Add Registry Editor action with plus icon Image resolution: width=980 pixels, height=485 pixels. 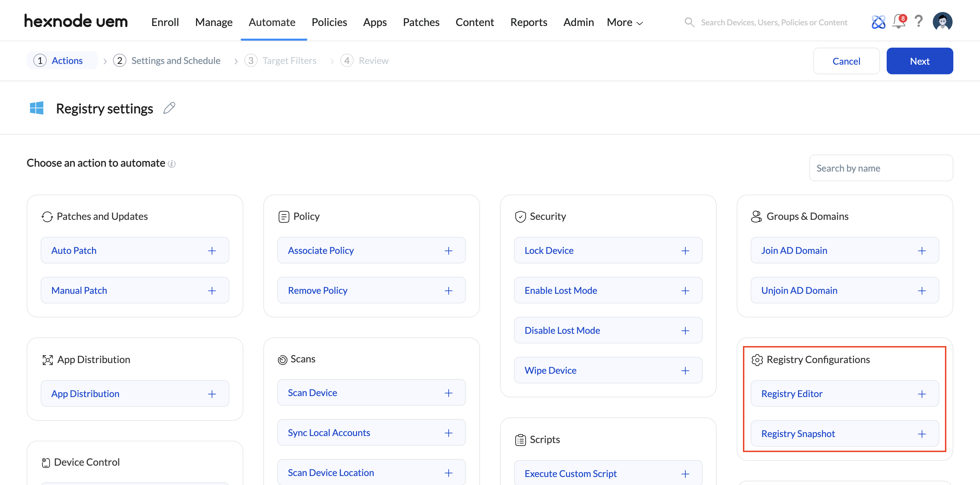click(921, 394)
